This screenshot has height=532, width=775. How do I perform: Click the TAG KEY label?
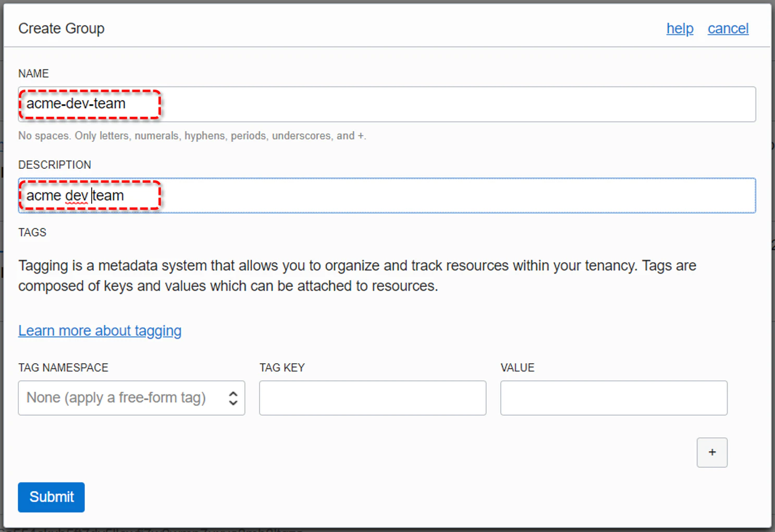click(x=282, y=368)
